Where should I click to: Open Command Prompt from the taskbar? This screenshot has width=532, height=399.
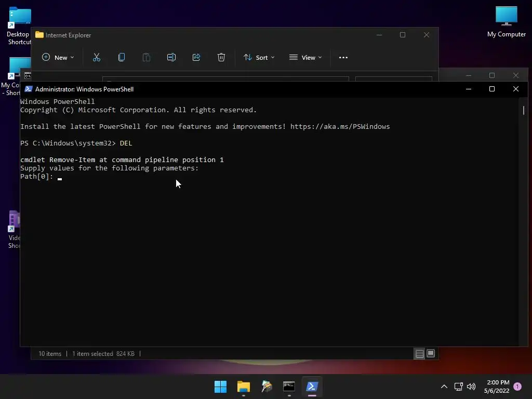click(x=289, y=387)
